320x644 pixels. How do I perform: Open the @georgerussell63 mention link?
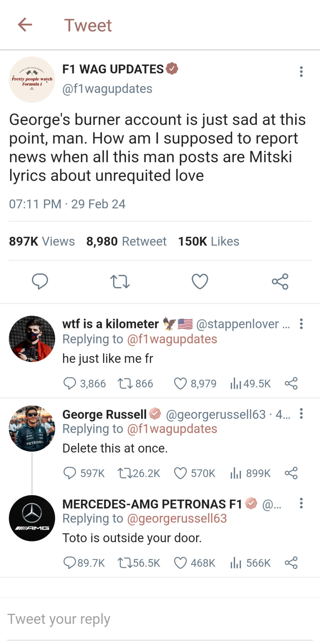177,519
